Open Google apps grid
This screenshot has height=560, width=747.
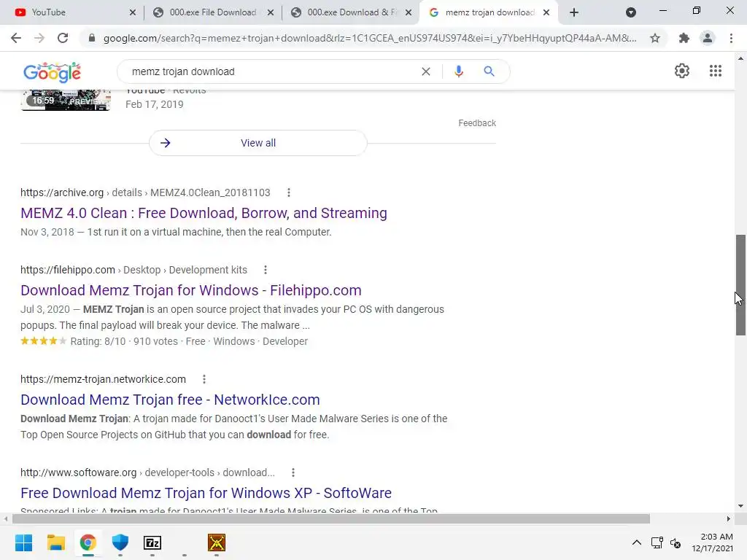click(x=716, y=71)
